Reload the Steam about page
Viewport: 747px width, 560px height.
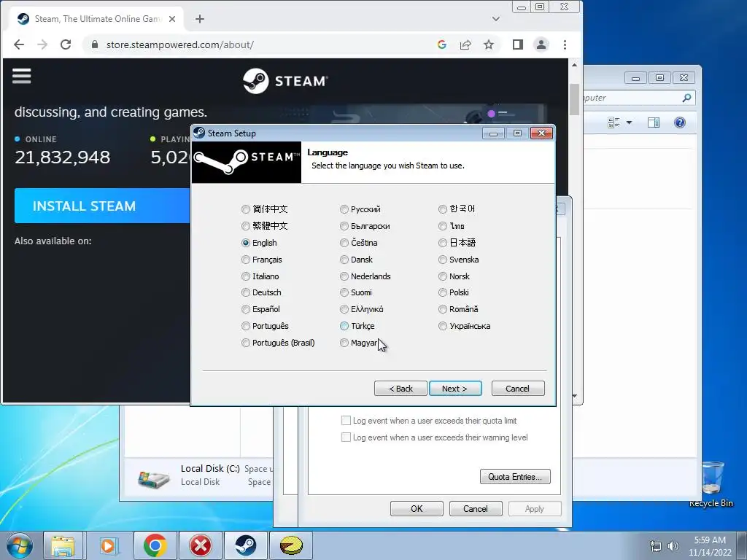66,44
